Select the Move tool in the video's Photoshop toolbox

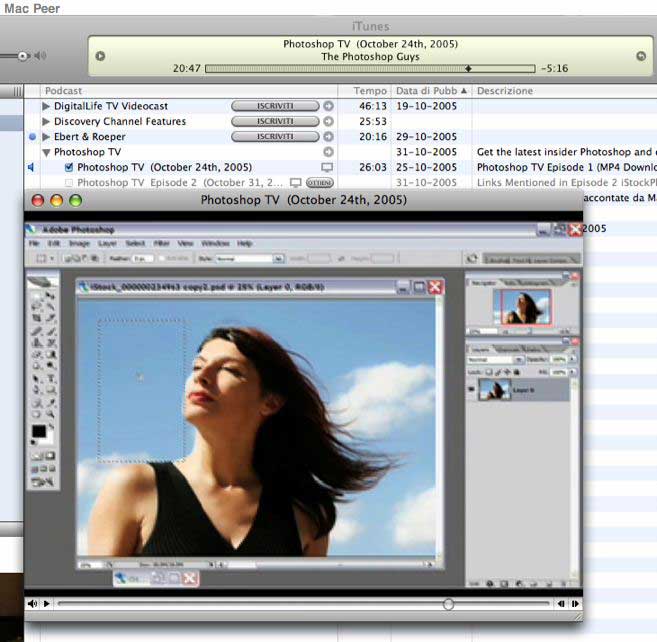(x=50, y=295)
